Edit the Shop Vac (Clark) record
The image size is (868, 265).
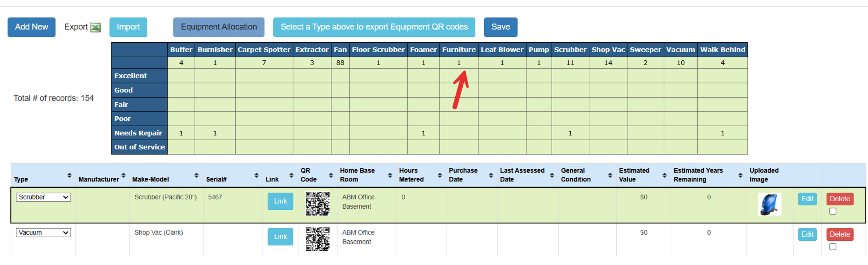point(807,234)
